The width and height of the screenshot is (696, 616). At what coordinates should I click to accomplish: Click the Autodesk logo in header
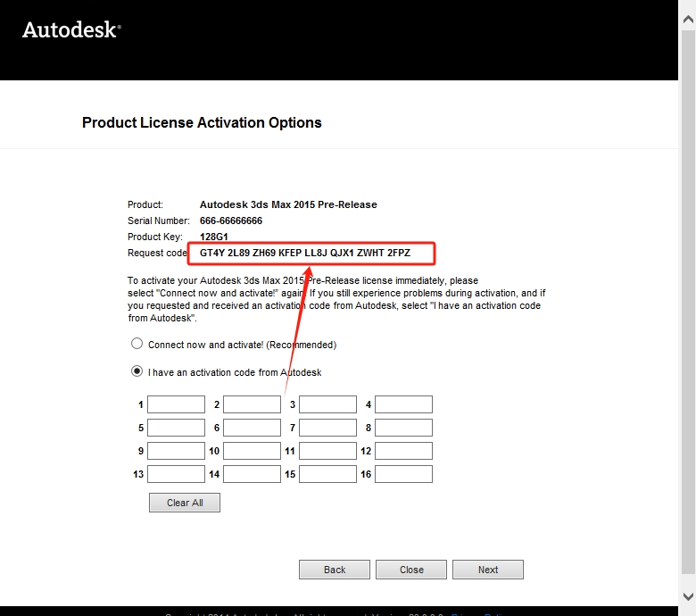point(70,29)
